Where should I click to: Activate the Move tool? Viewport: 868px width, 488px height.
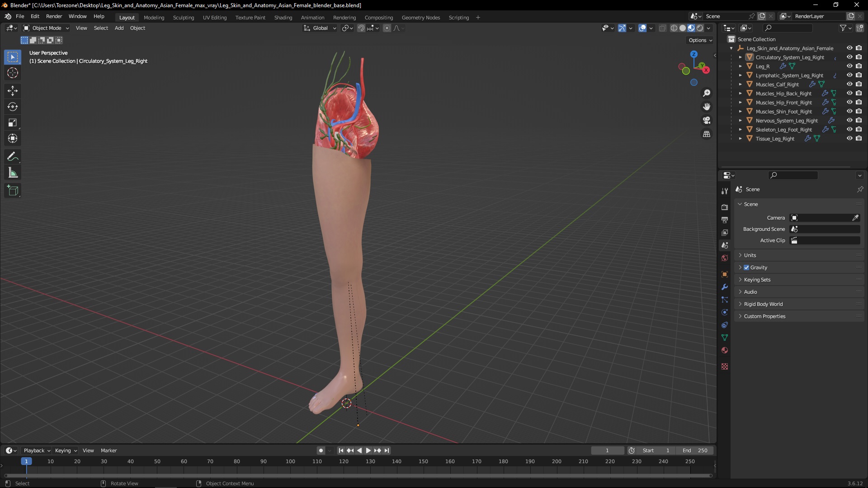click(x=13, y=91)
